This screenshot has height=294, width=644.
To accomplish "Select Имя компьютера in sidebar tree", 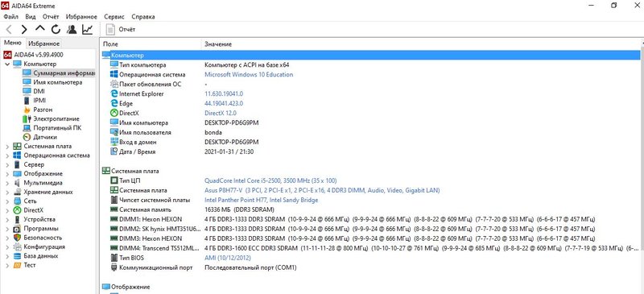I will [58, 82].
